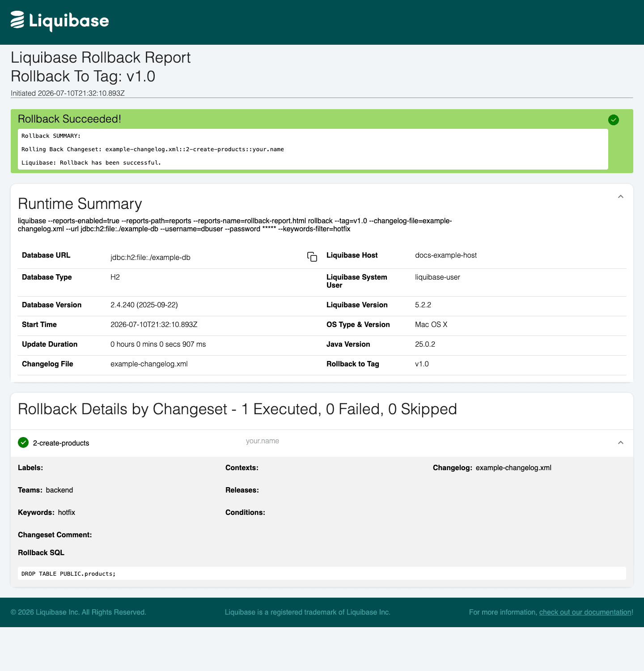Click the Start Time value in Runtime Summary

[154, 325]
